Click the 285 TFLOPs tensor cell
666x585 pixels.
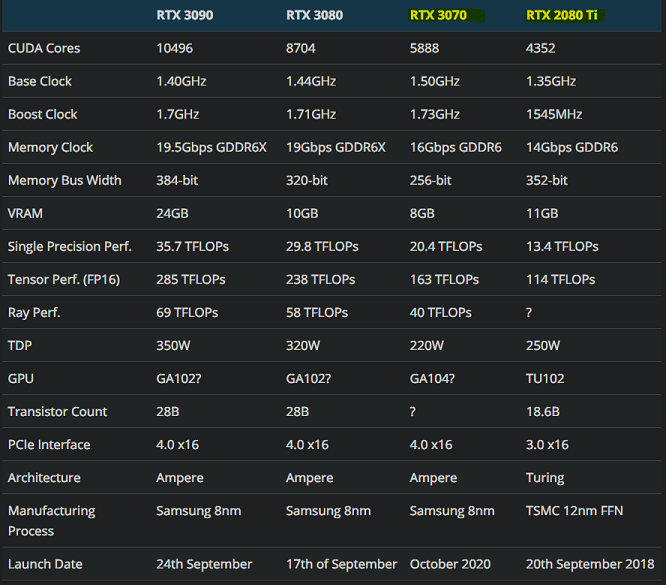[191, 280]
